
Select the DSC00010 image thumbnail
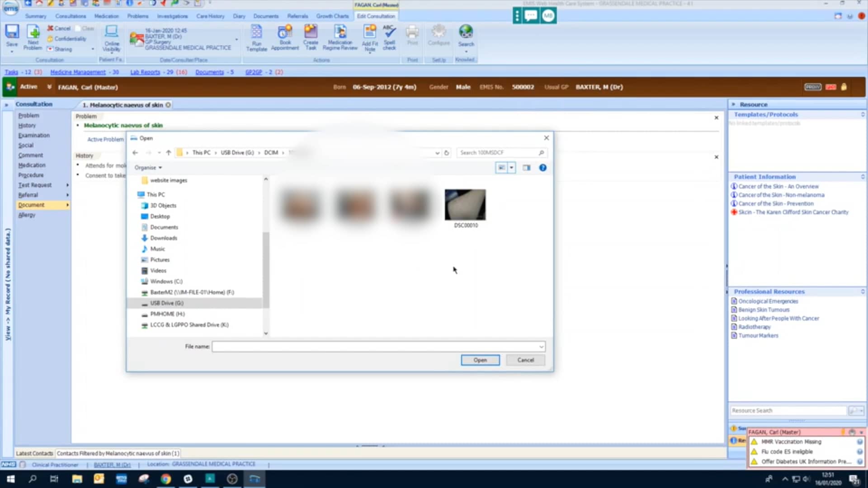pos(465,205)
